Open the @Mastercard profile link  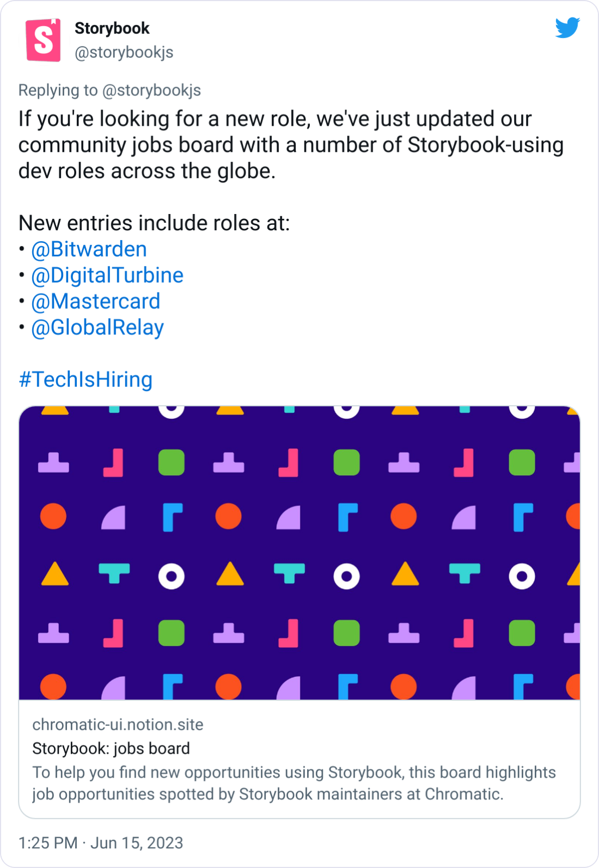(x=95, y=301)
